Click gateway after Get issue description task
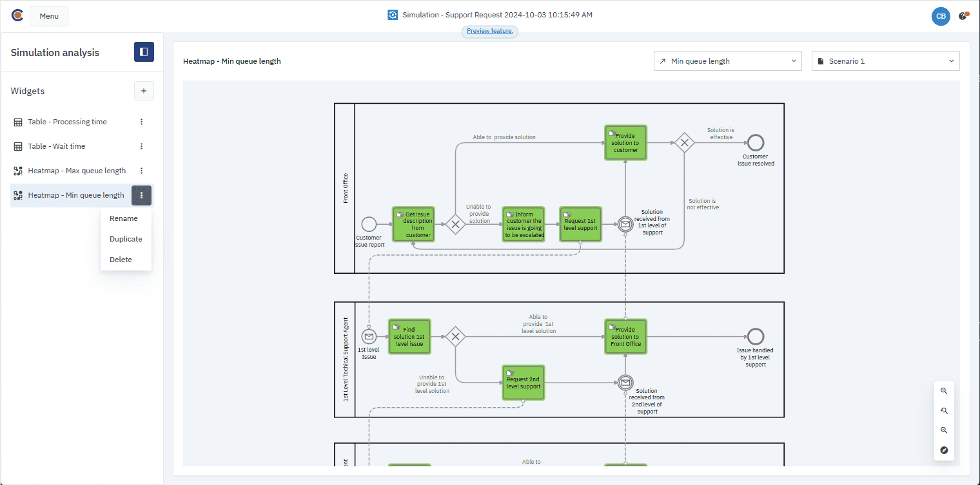The height and width of the screenshot is (485, 980). tap(456, 224)
